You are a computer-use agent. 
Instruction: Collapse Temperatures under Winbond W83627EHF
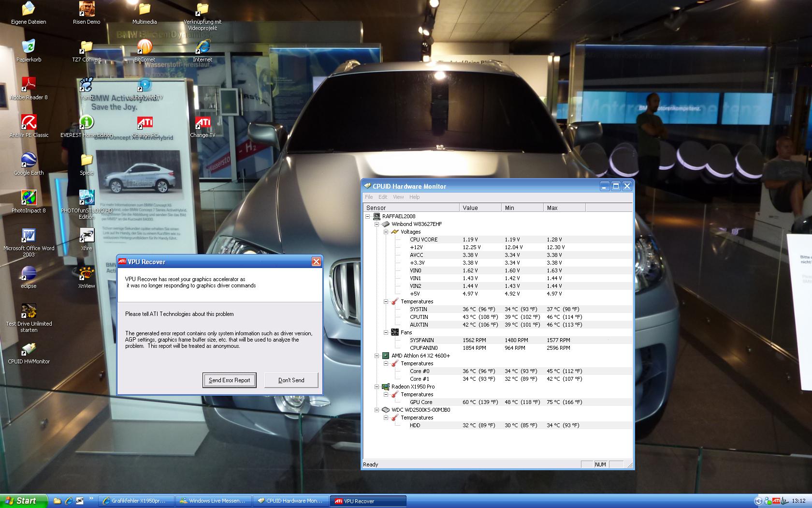click(386, 301)
